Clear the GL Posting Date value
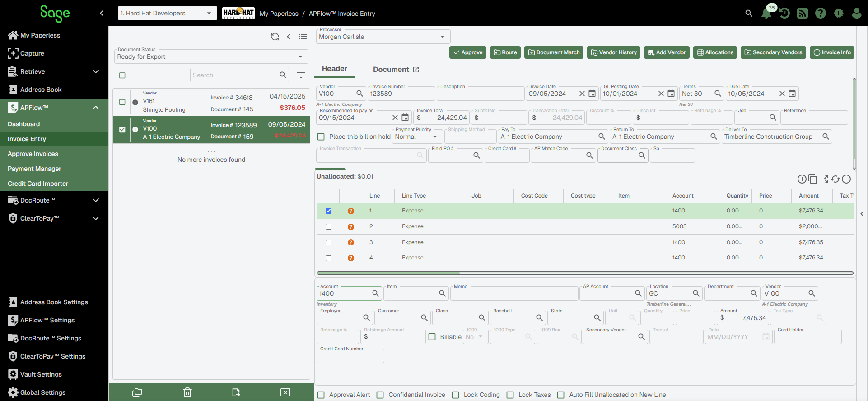Screen dimensions: 868x401 (661, 94)
